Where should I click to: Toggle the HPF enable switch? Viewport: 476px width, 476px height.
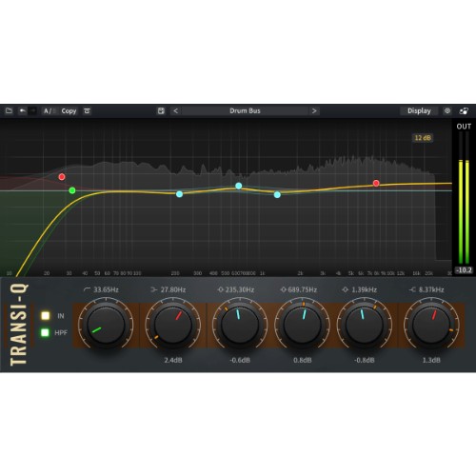pos(45,332)
